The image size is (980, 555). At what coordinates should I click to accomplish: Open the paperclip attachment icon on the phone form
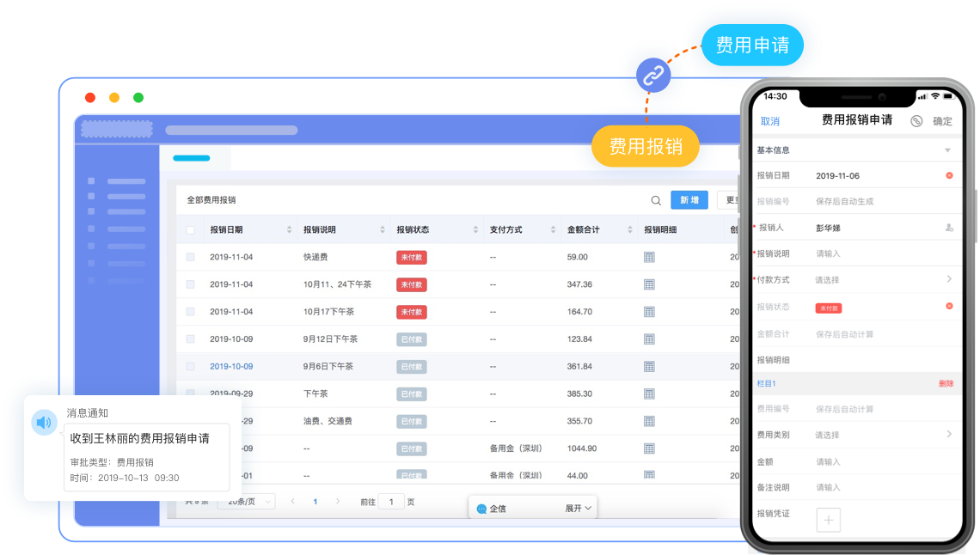click(x=916, y=121)
